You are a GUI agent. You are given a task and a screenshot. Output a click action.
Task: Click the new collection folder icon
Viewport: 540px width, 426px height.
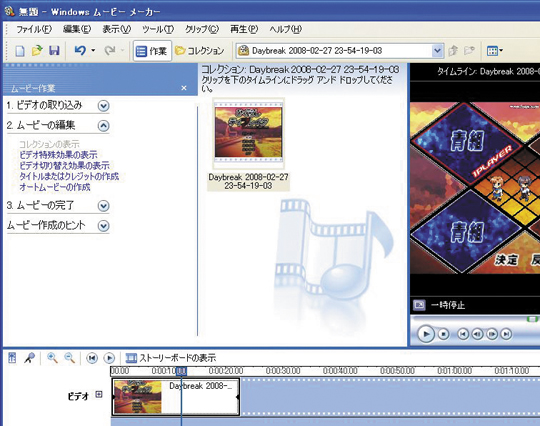coord(469,51)
